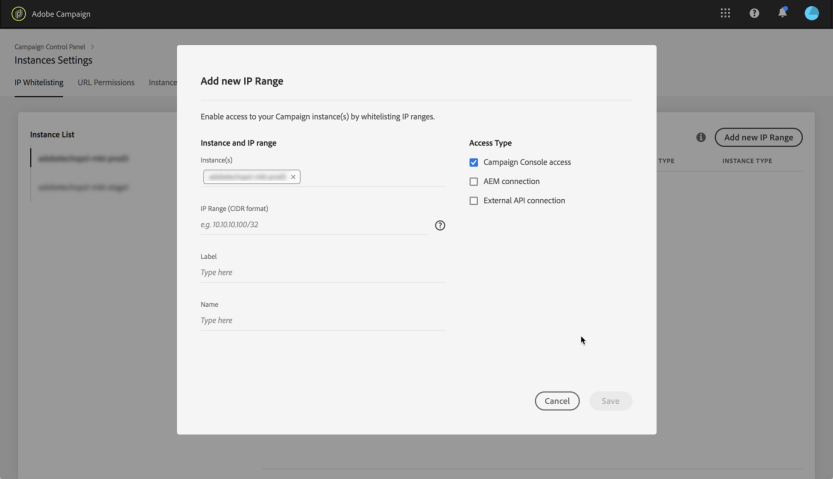
Task: Click the Adobe Campaign logo icon
Action: tap(19, 14)
